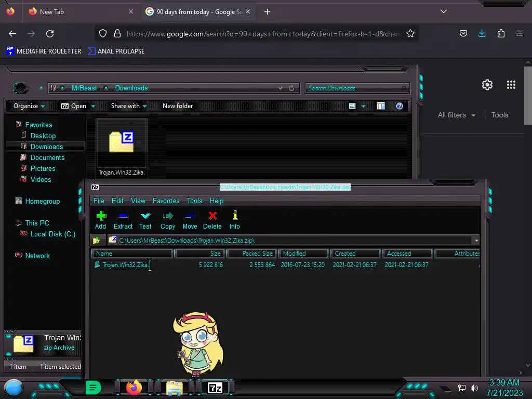Sort 7-Zip list by Accessed column
The image size is (532, 399).
pos(407,254)
